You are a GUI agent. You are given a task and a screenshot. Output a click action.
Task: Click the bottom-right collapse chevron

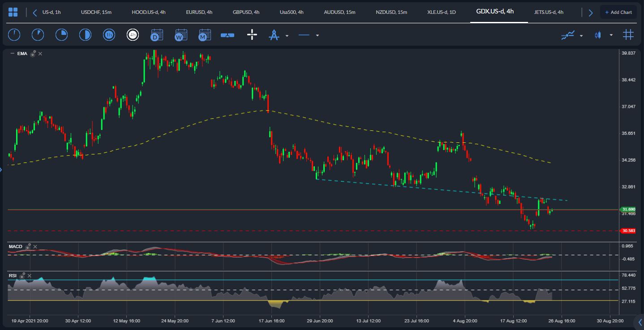point(640,322)
